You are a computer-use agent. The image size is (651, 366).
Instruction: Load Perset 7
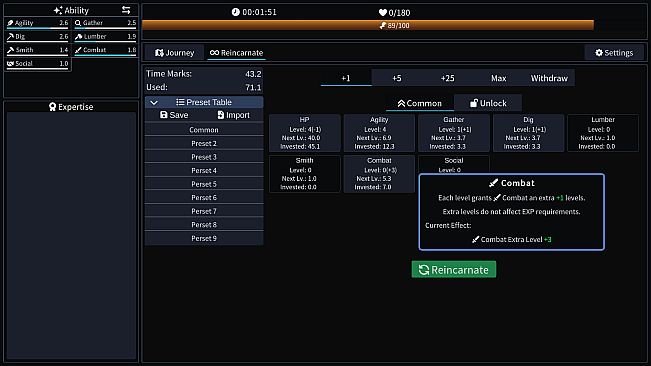click(x=204, y=211)
